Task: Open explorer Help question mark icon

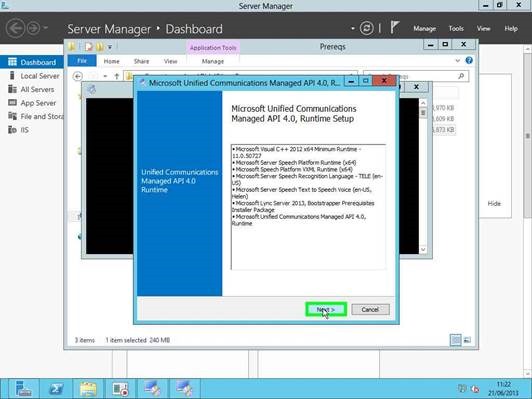Action: (x=469, y=60)
